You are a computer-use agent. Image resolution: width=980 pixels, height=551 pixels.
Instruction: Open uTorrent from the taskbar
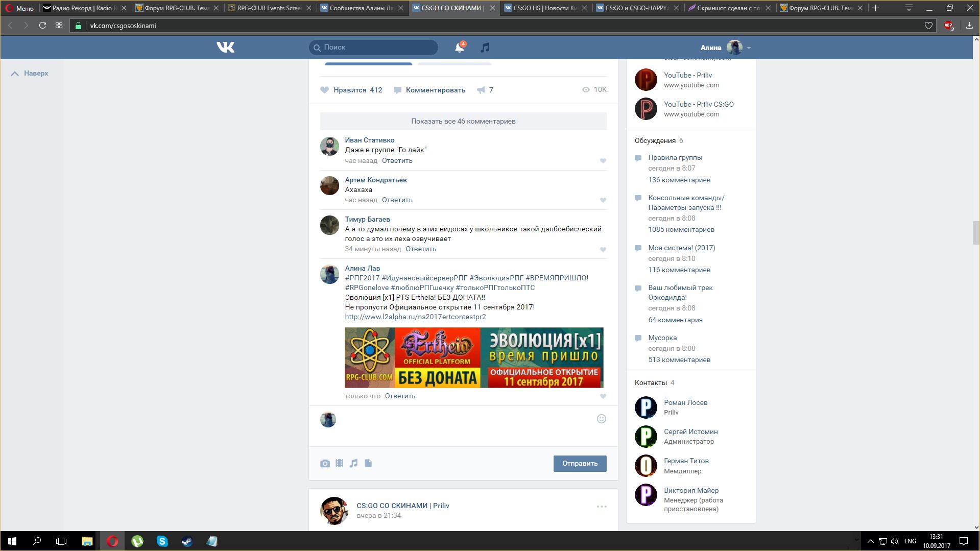coord(137,541)
